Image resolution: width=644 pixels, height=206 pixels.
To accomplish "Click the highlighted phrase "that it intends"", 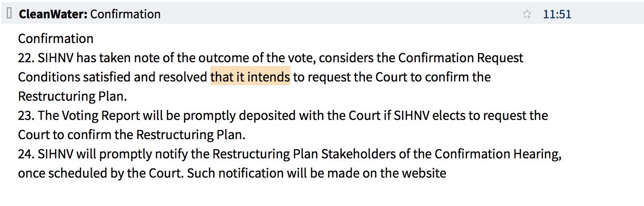I will (x=250, y=77).
